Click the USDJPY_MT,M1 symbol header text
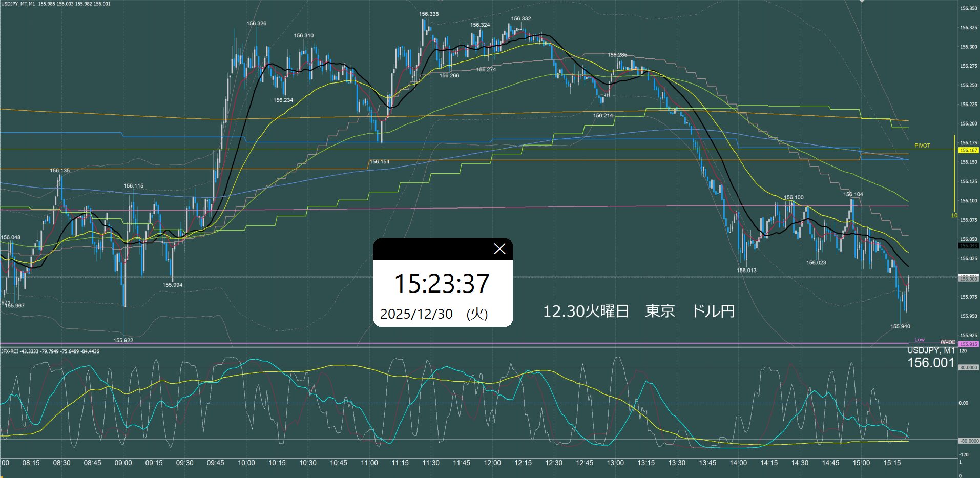This screenshot has width=980, height=478. [18, 4]
